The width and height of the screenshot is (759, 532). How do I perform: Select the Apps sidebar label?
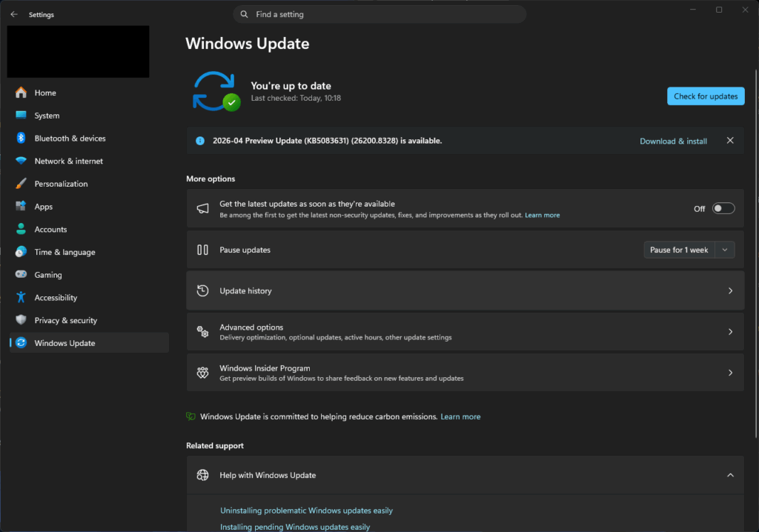pyautogui.click(x=44, y=207)
